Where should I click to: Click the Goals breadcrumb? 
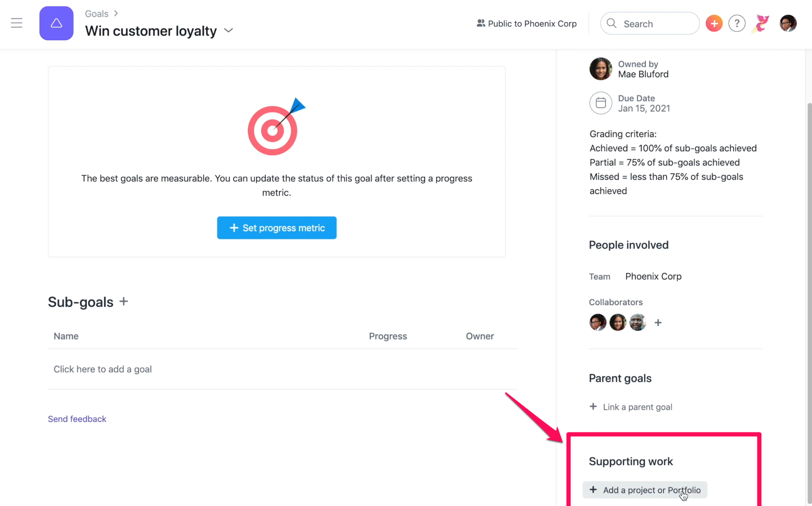(97, 14)
